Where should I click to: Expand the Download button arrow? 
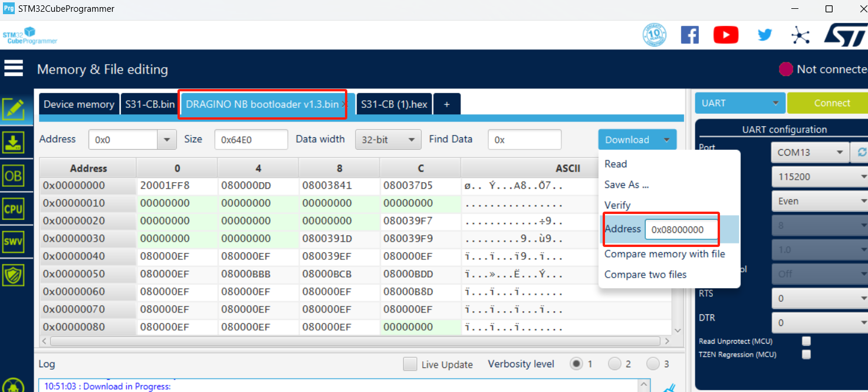coord(666,140)
